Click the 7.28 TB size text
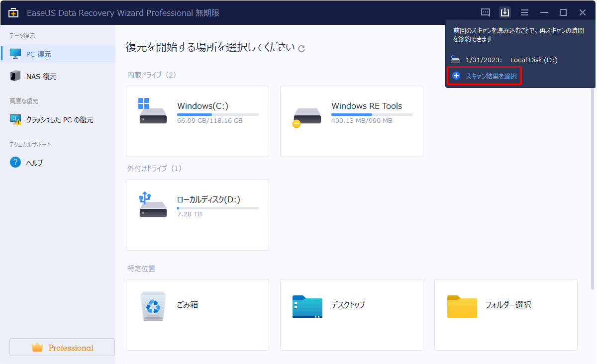This screenshot has width=597, height=364. coord(190,214)
